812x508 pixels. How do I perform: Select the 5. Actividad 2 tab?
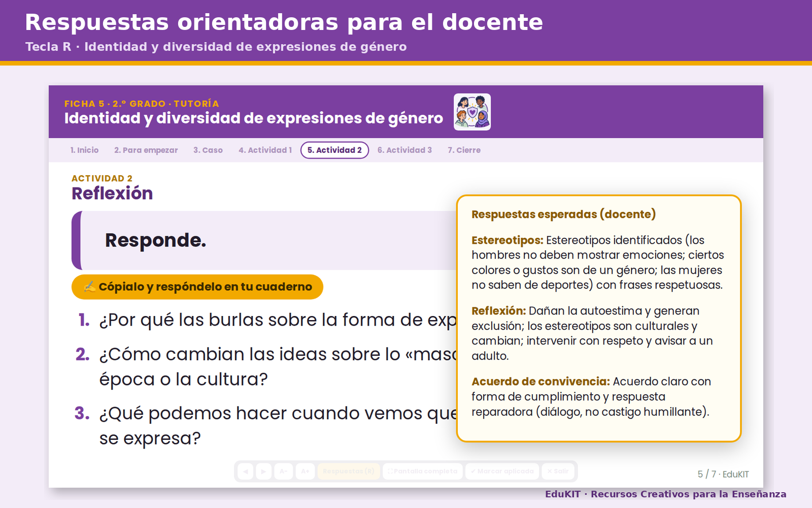click(334, 150)
